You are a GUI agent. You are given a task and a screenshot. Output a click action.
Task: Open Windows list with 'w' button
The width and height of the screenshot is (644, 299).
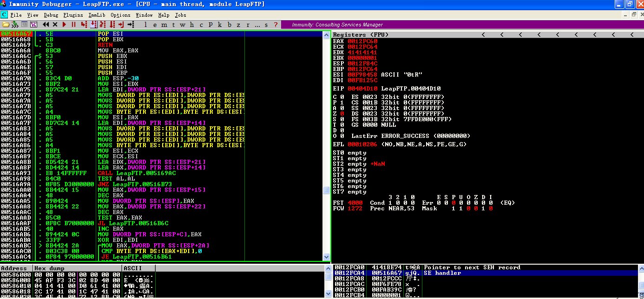[182, 24]
